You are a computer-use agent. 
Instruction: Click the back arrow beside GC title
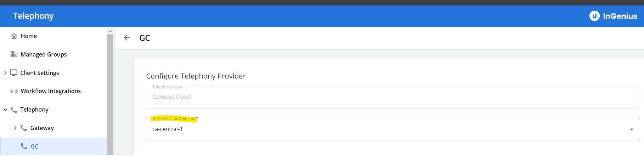(127, 38)
